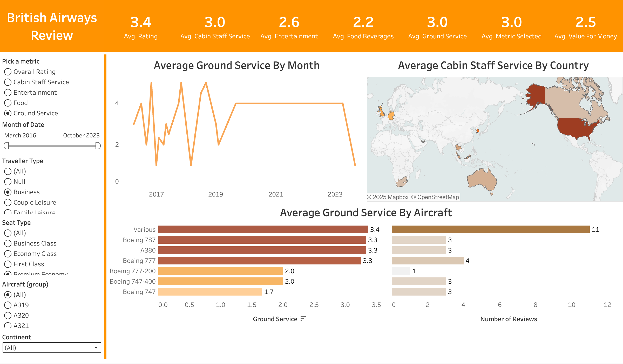623x364 pixels.
Task: Click the United States on the map
Action: tap(576, 128)
